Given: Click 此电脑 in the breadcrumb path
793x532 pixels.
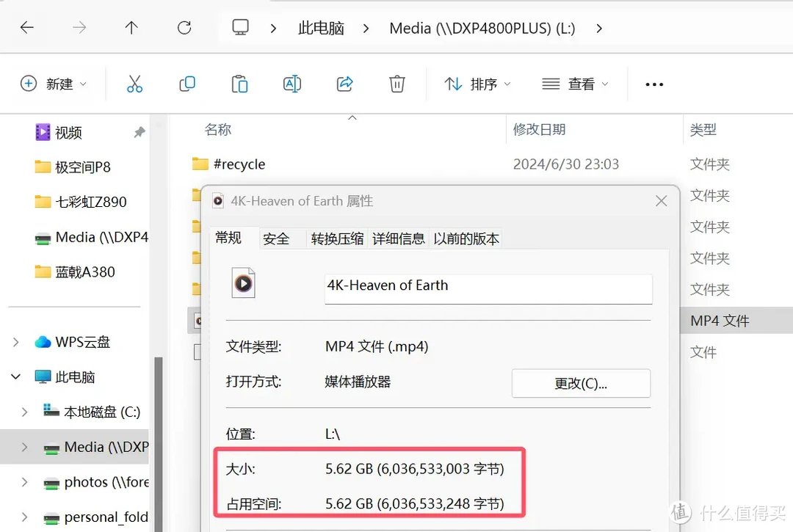Looking at the screenshot, I should 321,28.
